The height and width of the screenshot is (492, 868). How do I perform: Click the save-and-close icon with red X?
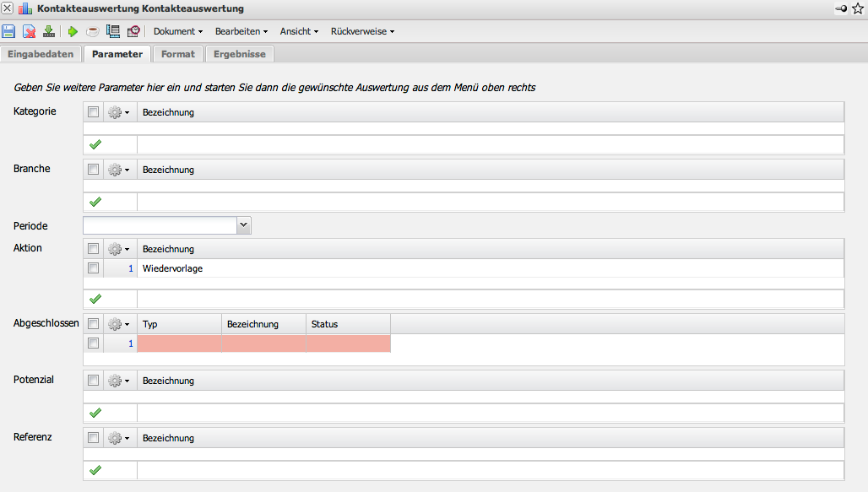[29, 31]
